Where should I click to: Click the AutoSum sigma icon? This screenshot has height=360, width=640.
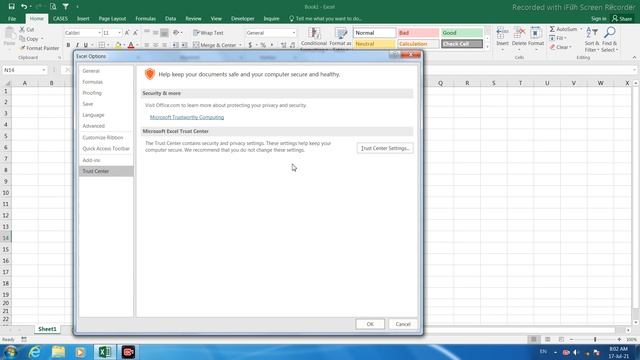tap(552, 29)
